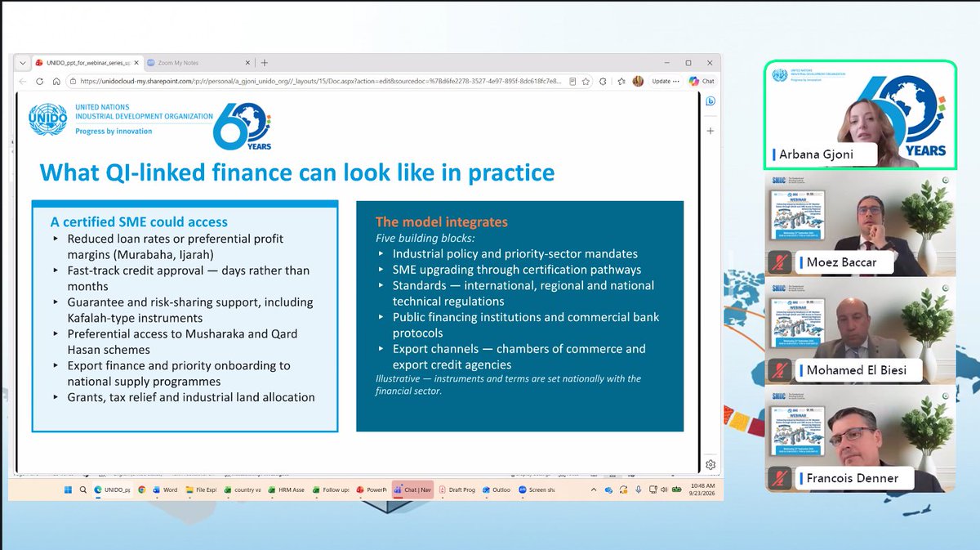The height and width of the screenshot is (550, 980).
Task: Switch to the Word taskbar button
Action: pyautogui.click(x=166, y=490)
